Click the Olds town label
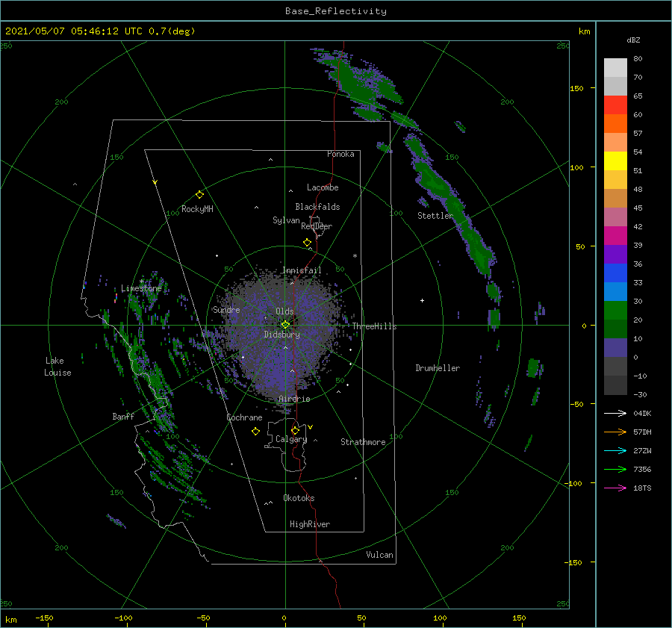This screenshot has width=672, height=628. click(284, 311)
